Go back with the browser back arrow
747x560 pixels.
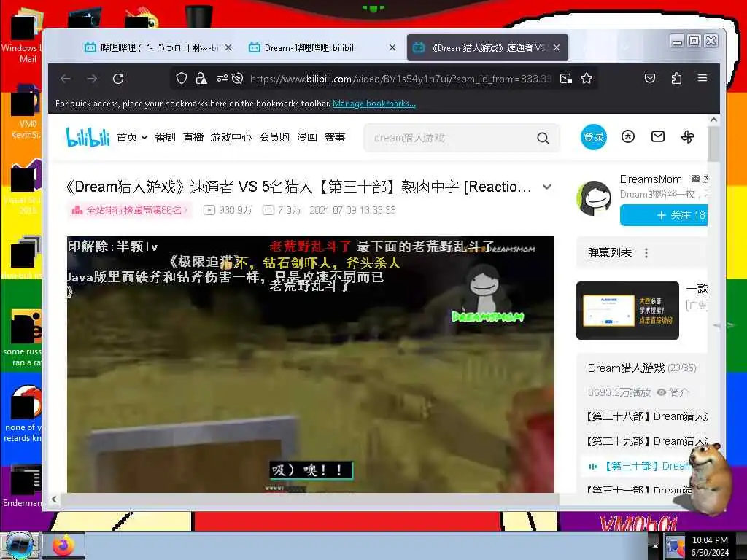(x=66, y=79)
